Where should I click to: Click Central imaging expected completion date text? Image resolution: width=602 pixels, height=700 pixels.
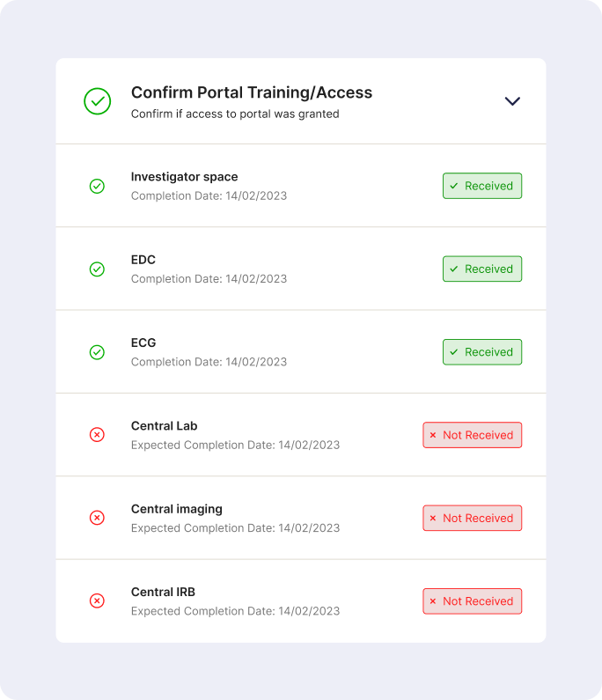coord(235,528)
